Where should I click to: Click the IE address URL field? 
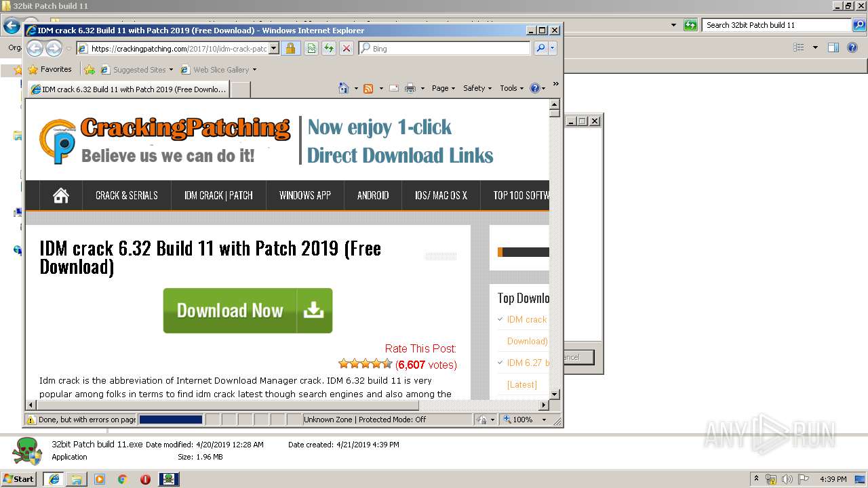coord(178,48)
